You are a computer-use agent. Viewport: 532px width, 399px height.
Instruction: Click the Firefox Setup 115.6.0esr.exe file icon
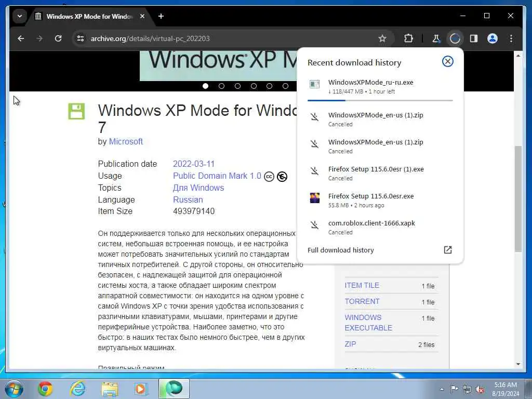tap(314, 198)
